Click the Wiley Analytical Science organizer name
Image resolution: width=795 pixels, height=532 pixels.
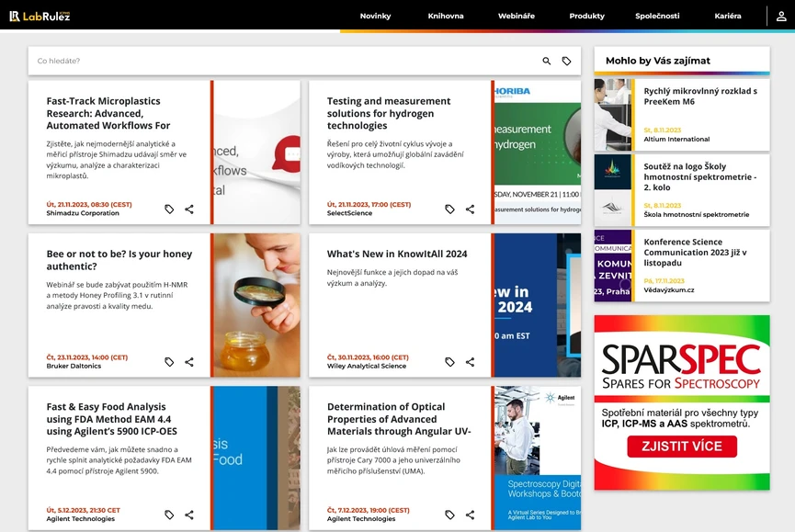click(x=367, y=366)
